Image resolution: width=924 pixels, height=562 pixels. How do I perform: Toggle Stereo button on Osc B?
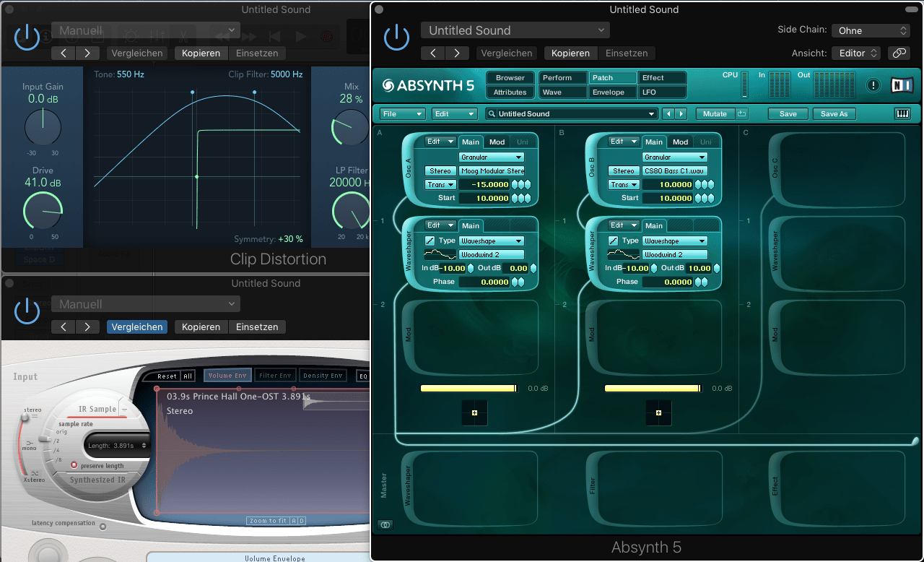tap(623, 171)
